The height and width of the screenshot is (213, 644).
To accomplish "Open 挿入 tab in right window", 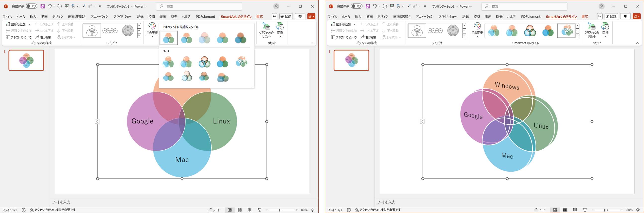I will (358, 16).
